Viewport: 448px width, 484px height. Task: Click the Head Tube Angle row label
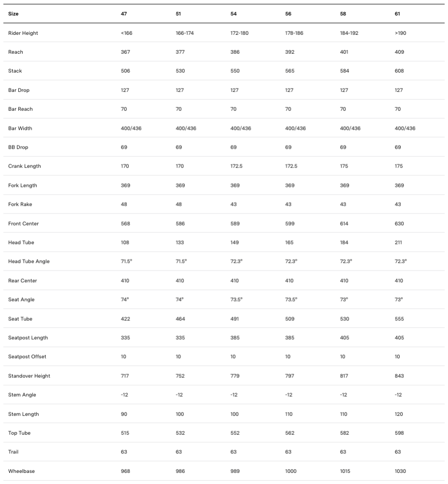[x=29, y=261]
